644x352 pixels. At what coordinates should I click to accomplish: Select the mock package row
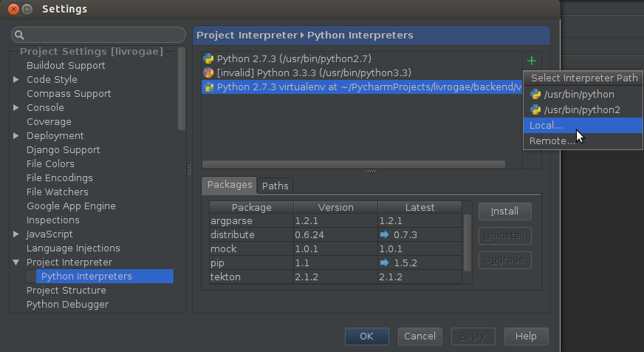(335, 248)
